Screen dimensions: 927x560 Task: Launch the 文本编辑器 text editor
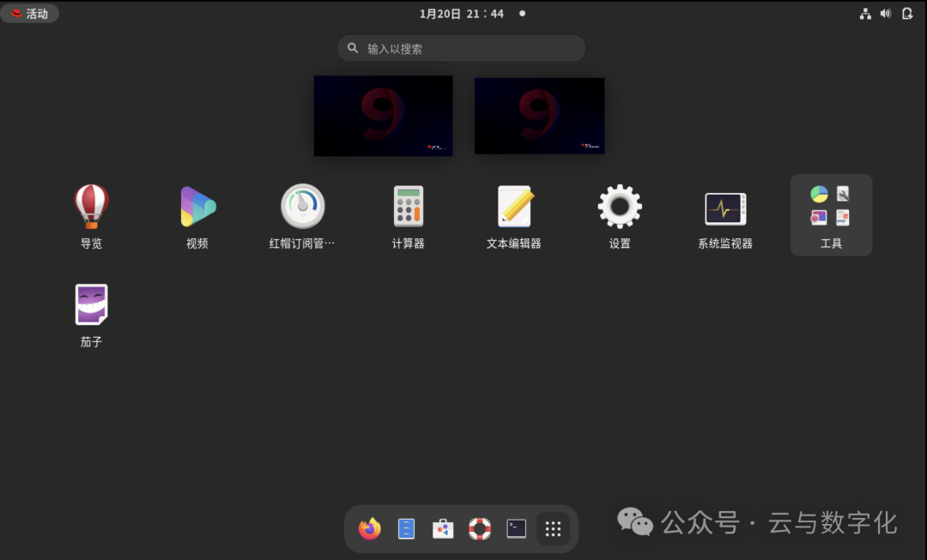coord(513,206)
